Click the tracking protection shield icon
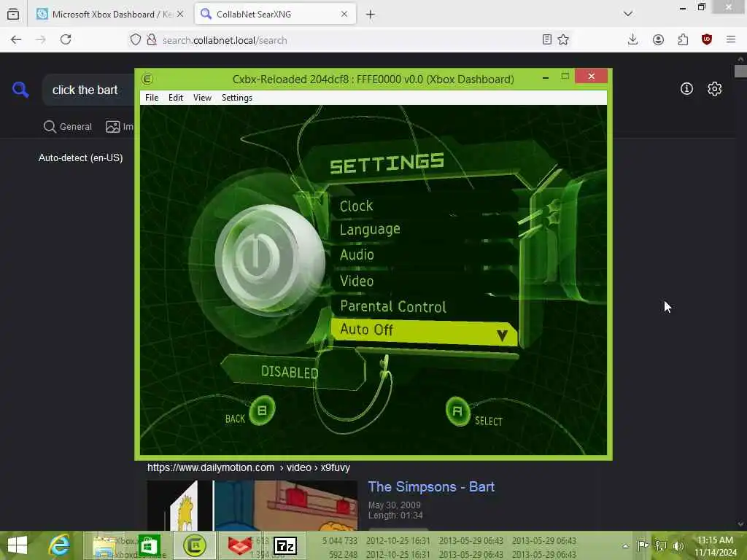 click(x=135, y=40)
